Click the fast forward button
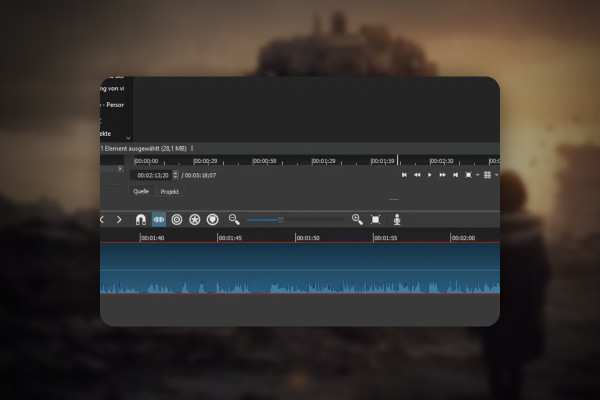Screen dimensions: 600x400 pyautogui.click(x=442, y=175)
